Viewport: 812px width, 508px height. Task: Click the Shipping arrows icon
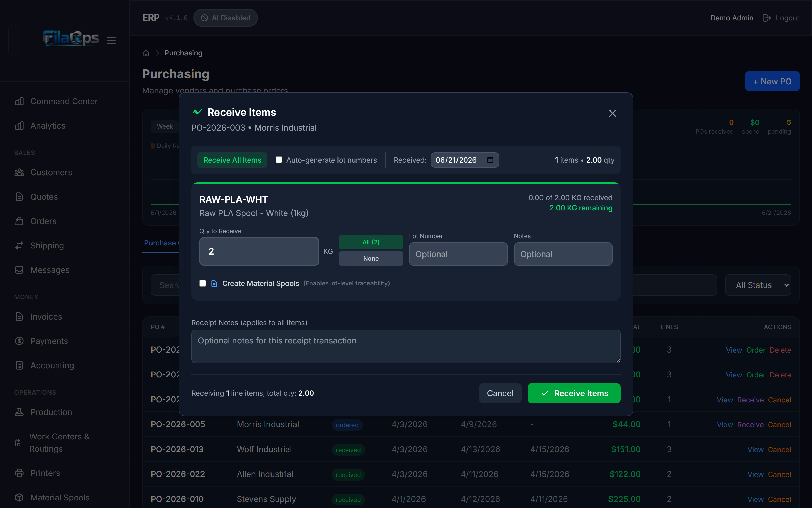pyautogui.click(x=19, y=246)
